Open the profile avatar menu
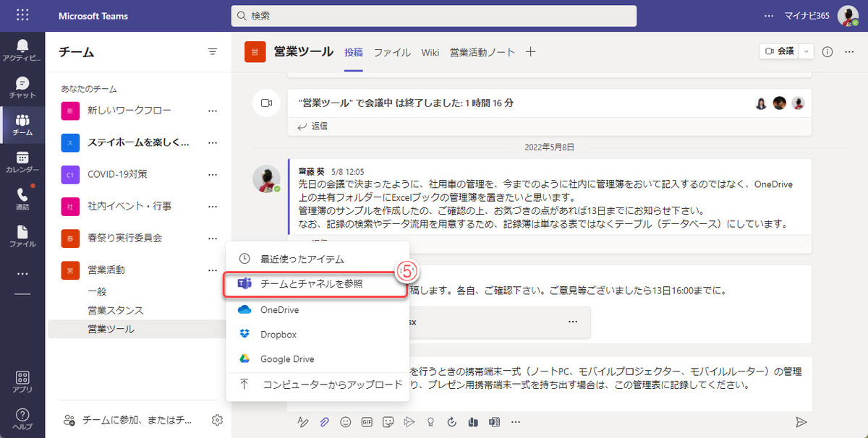 (848, 15)
